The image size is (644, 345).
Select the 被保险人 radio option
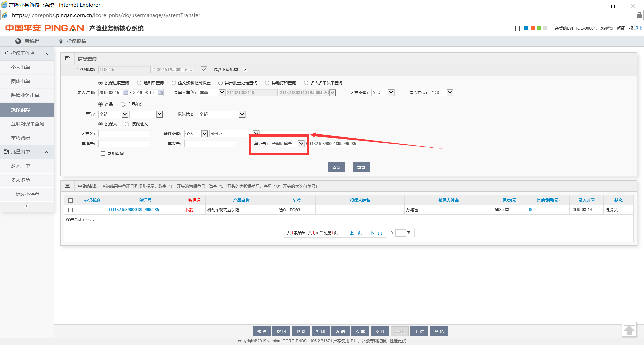(x=127, y=124)
